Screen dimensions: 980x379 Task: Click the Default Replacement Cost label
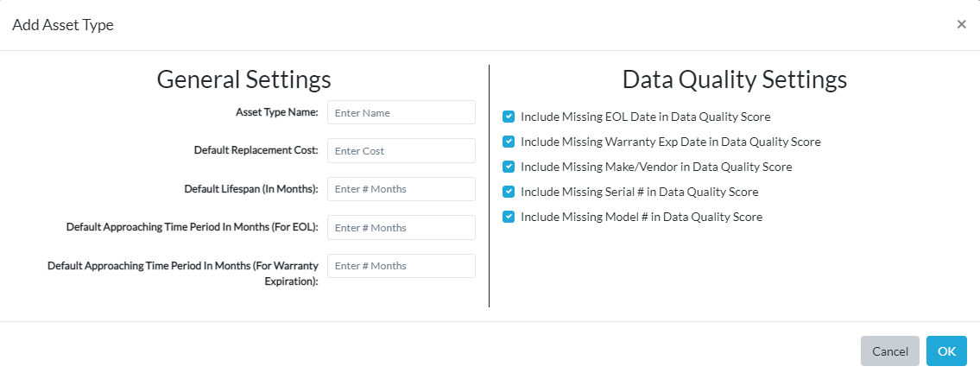tap(256, 151)
